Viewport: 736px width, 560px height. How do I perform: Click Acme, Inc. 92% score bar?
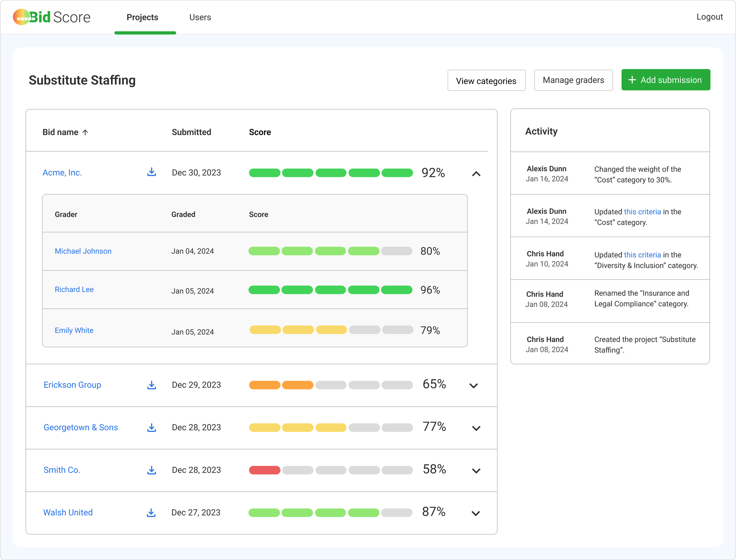click(331, 173)
